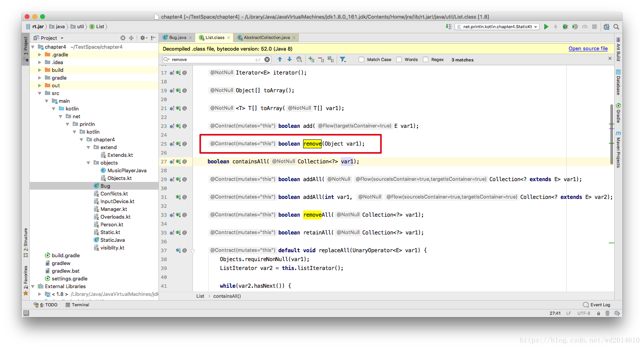644x348 pixels.
Task: Select all occurrences icon
Action: point(331,59)
